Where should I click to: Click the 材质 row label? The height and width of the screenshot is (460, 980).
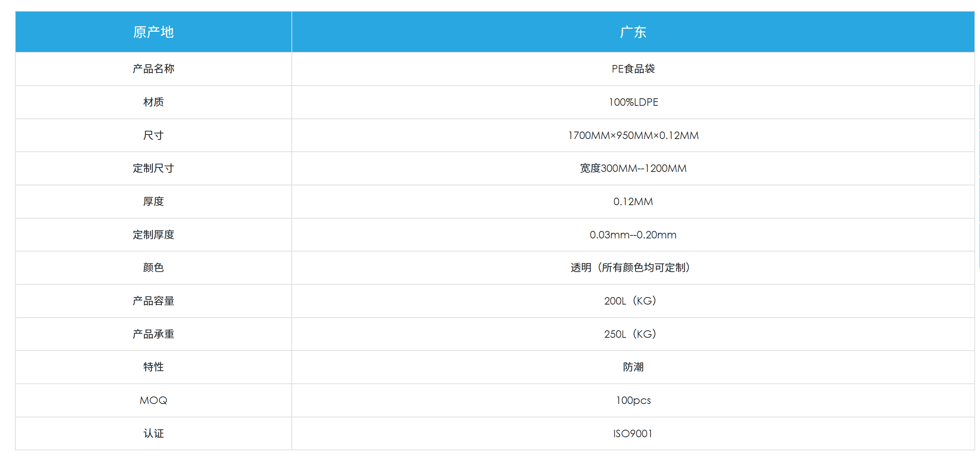153,102
